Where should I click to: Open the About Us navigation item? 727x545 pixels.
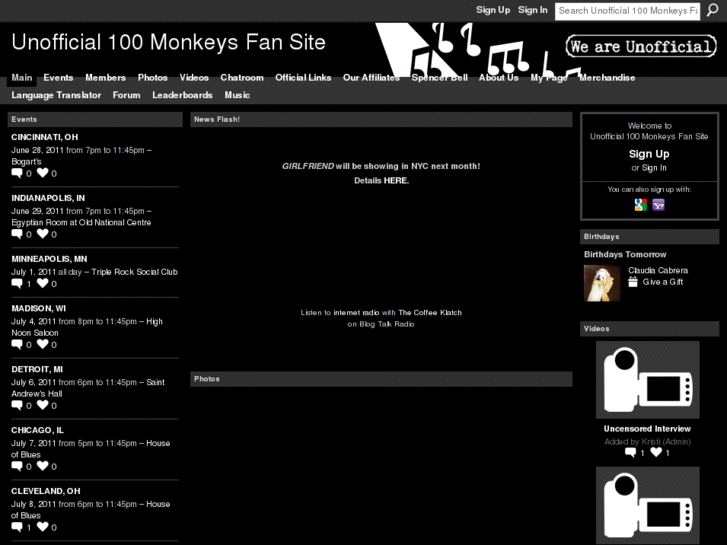point(499,77)
